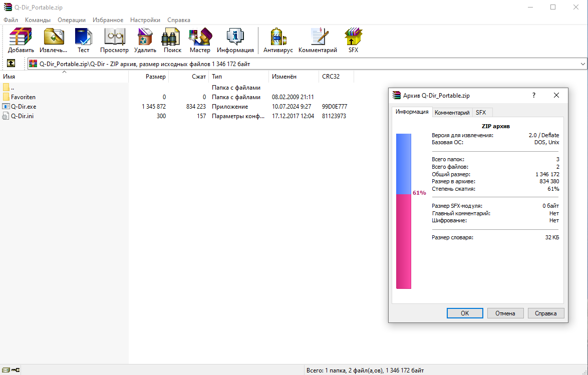Click the parent folder '..' icon
The width and height of the screenshot is (588, 375).
6,88
